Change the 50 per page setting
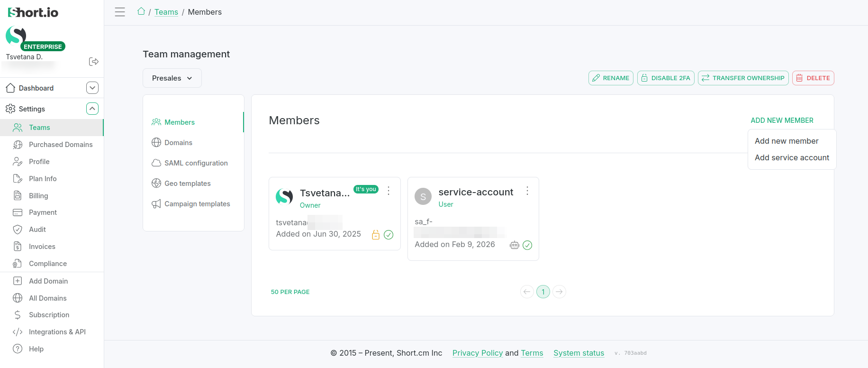Screen dimensions: 868x368 [290, 292]
